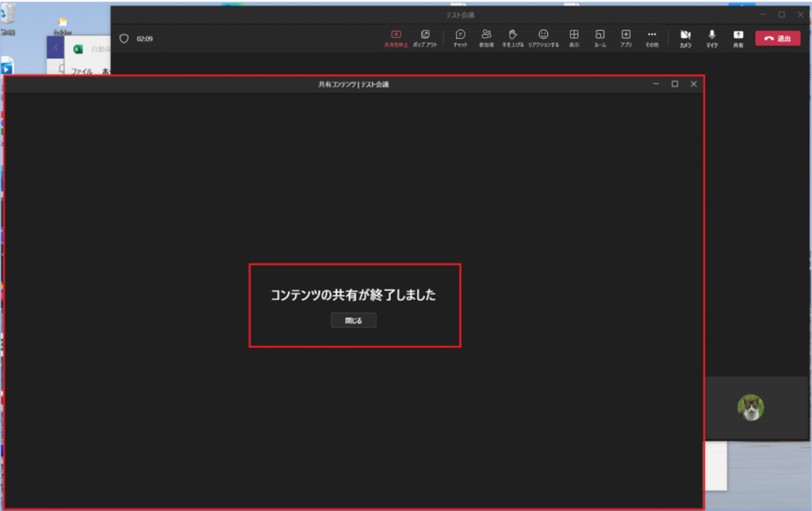Click the Excel back chevron arrow
The width and height of the screenshot is (812, 511).
[x=55, y=49]
